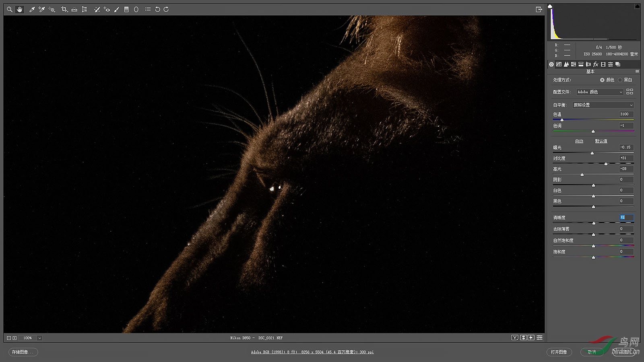Open the zoom level dropdown at 100%
Screen dimensions: 644x362
pyautogui.click(x=39, y=338)
